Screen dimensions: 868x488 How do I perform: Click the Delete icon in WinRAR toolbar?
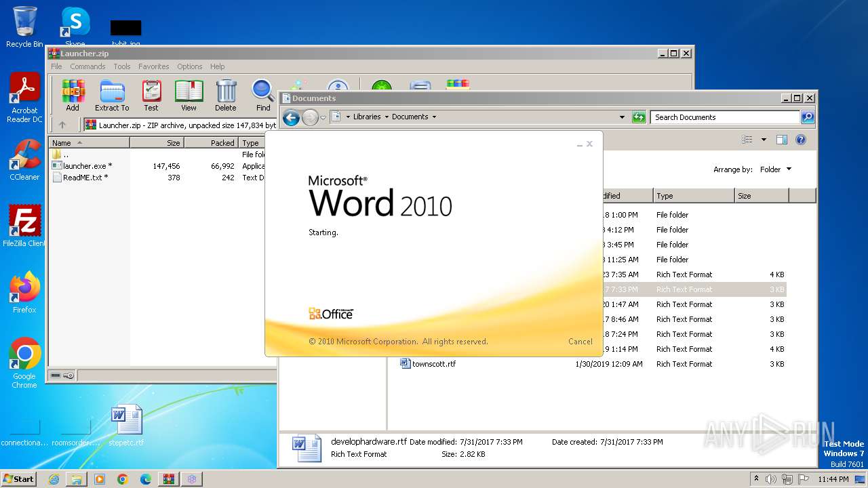(x=226, y=95)
